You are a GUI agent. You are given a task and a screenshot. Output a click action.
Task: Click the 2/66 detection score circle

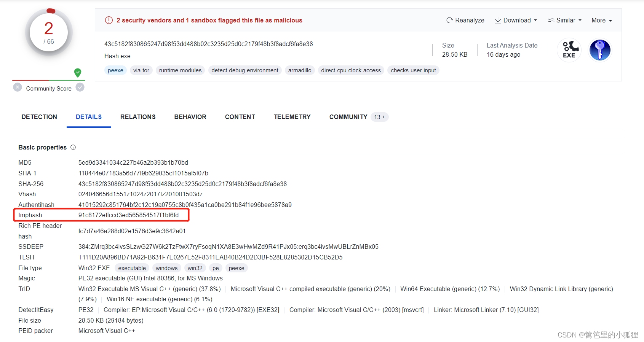pyautogui.click(x=49, y=33)
